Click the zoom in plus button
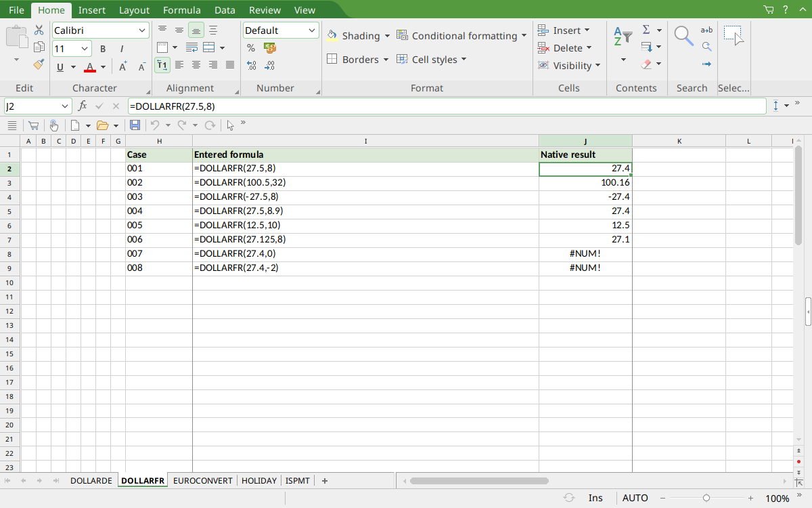The width and height of the screenshot is (812, 508). pos(750,498)
